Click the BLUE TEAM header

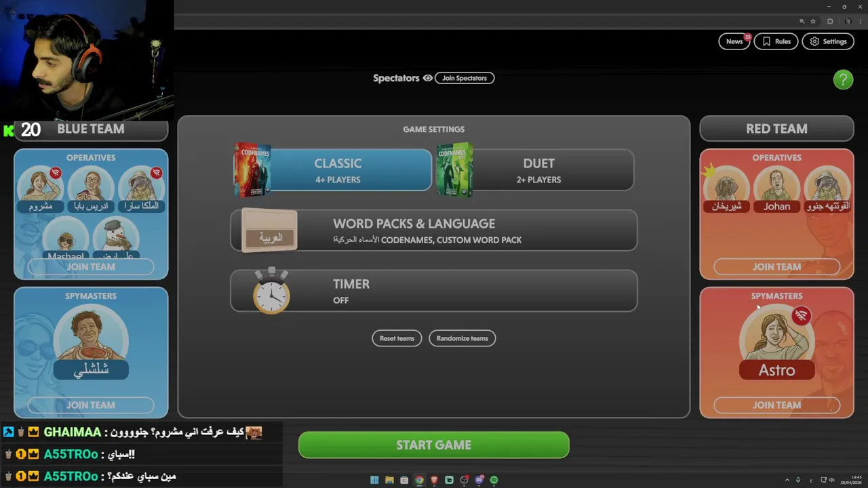point(91,129)
